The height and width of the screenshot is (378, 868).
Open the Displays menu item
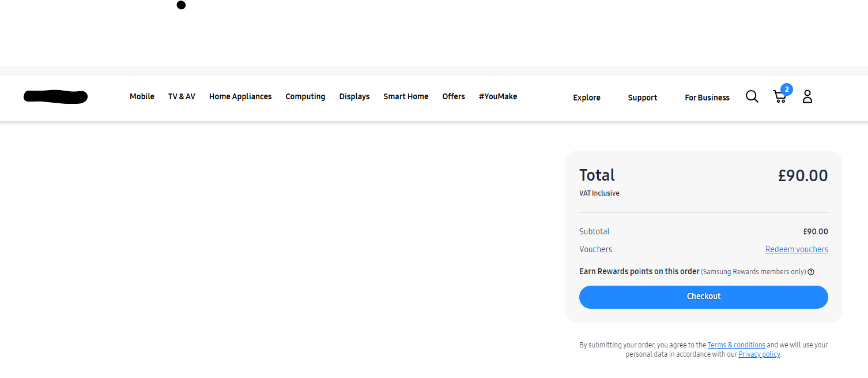pyautogui.click(x=354, y=96)
